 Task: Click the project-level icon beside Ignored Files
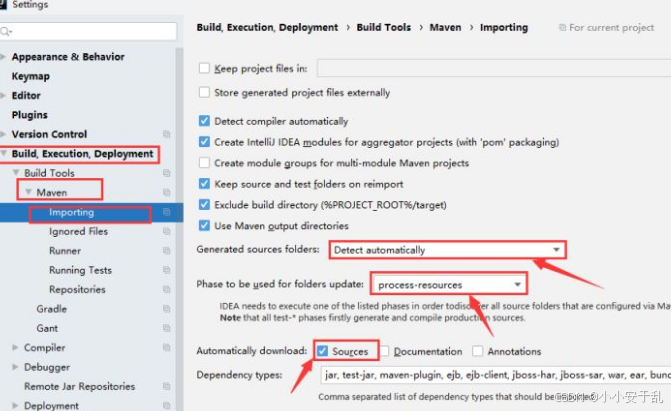pos(166,231)
